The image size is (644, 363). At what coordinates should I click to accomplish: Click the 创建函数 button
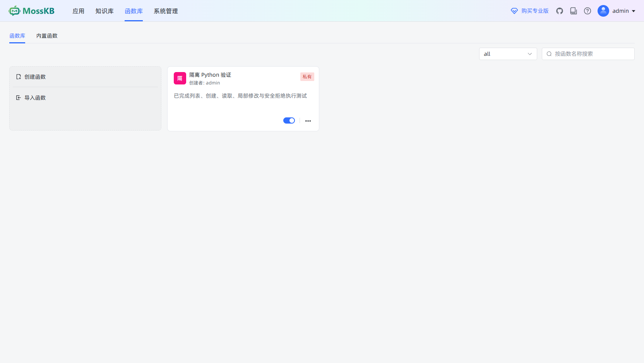85,77
